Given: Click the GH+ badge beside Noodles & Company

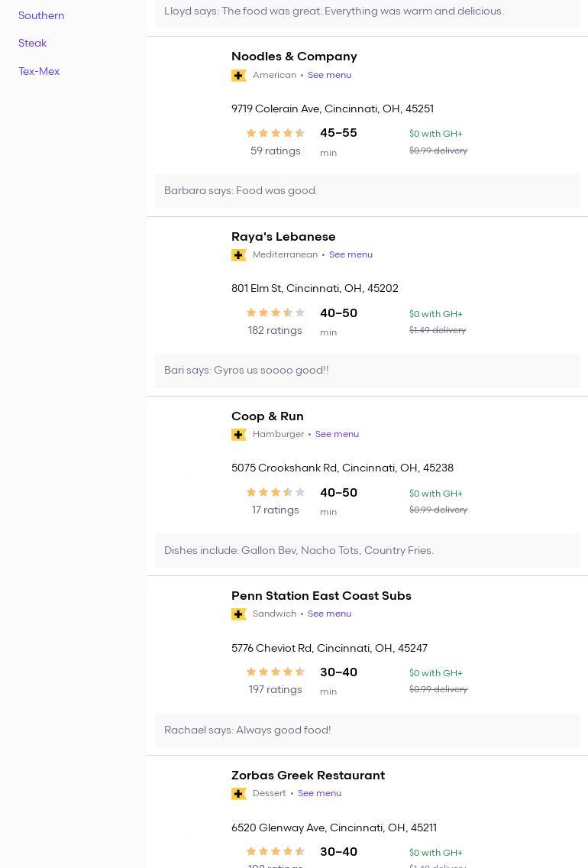Looking at the screenshot, I should click(x=239, y=76).
